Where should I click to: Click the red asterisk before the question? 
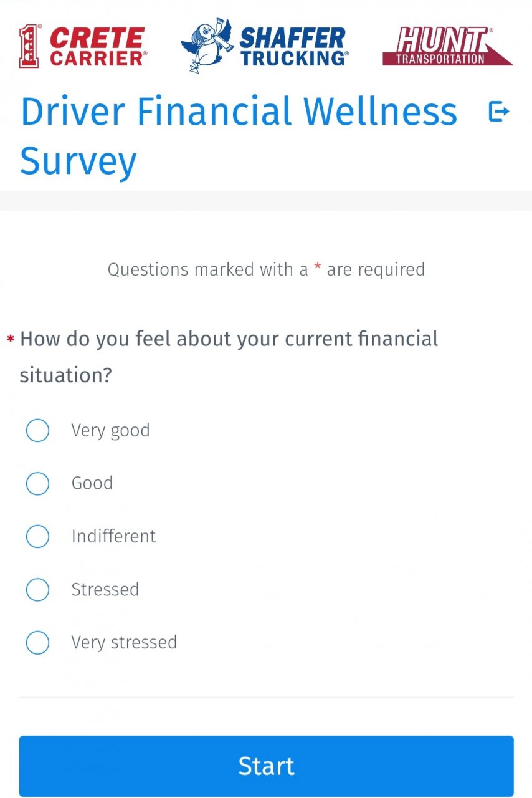click(x=11, y=339)
